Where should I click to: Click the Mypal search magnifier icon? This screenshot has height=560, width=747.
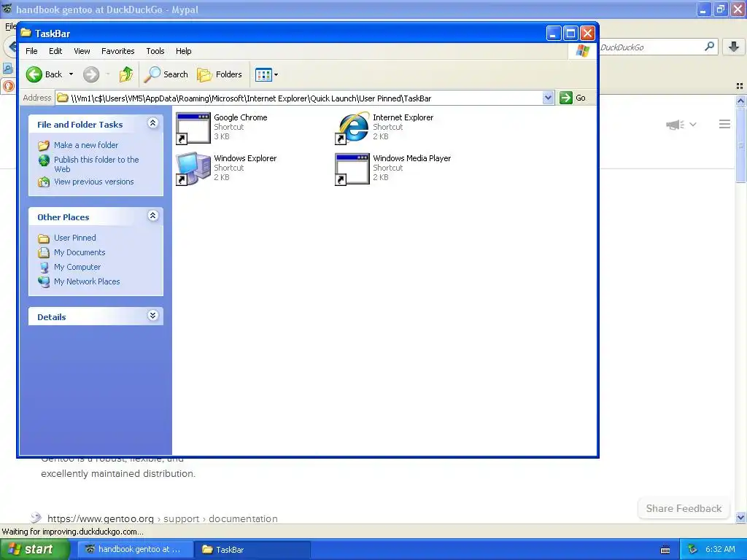pos(709,47)
